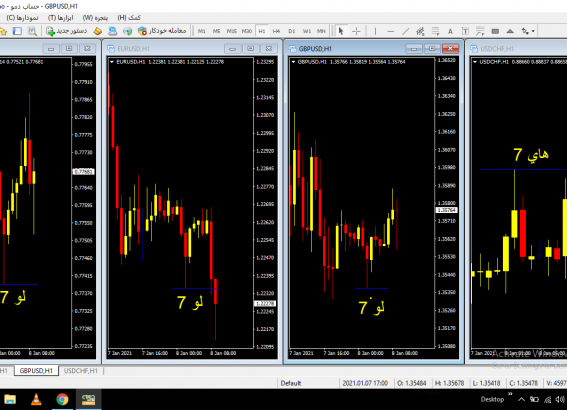
Task: Open Chrome from the taskbar
Action: coord(62,399)
